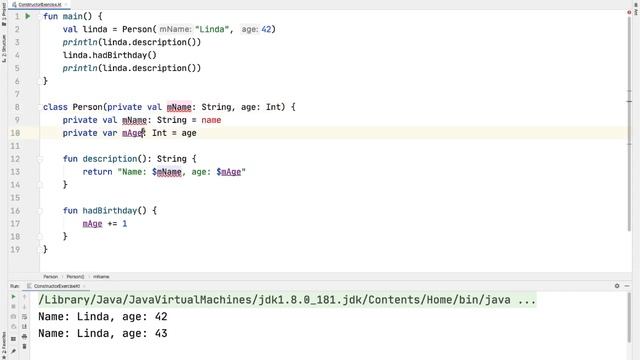Collapse hadBirthday fold end marker at line 18

(x=40, y=236)
